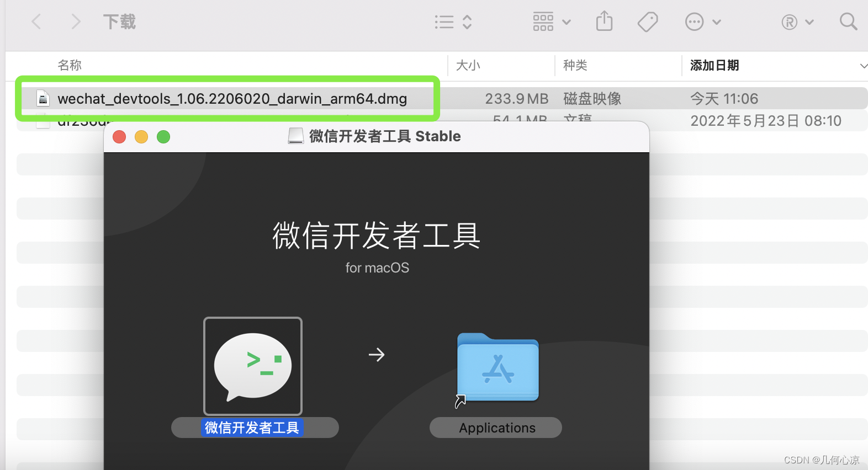This screenshot has width=868, height=470.
Task: Go back in Finder navigation
Action: [36, 22]
